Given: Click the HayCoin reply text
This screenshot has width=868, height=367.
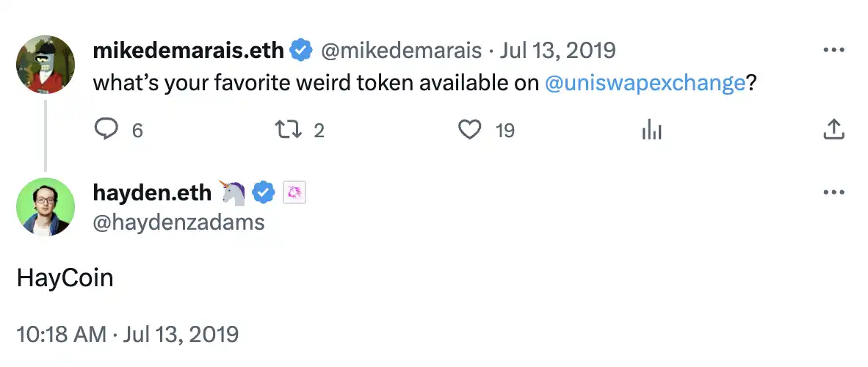Looking at the screenshot, I should (65, 279).
